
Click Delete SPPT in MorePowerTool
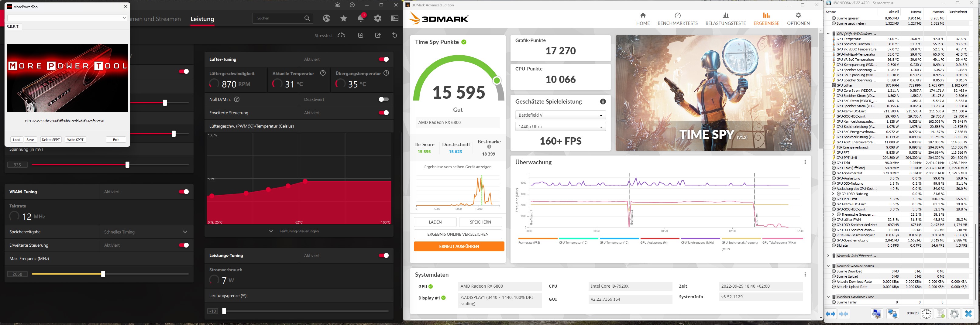51,139
